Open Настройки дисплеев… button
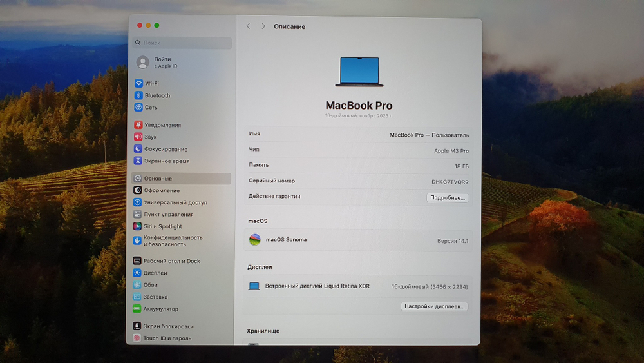The height and width of the screenshot is (363, 644). tap(434, 306)
